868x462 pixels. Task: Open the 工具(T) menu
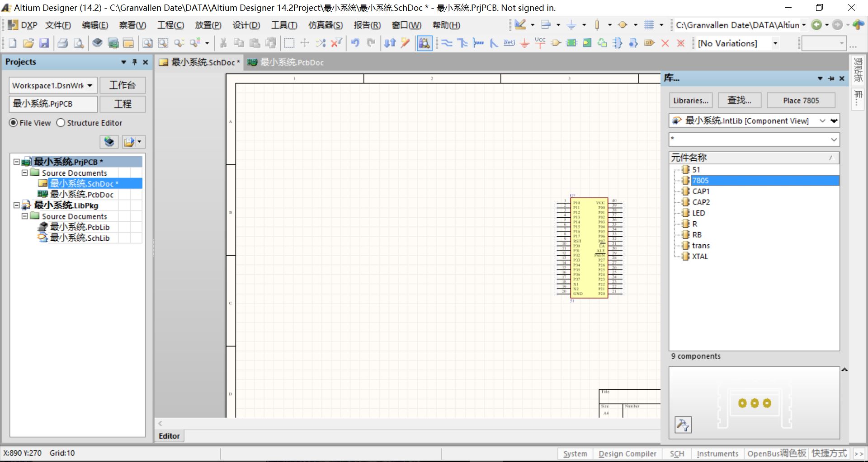coord(284,25)
